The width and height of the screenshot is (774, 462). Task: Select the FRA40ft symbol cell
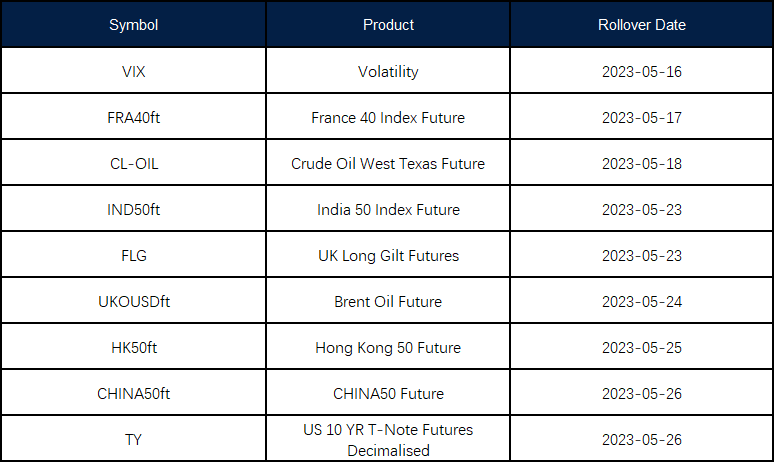(133, 118)
